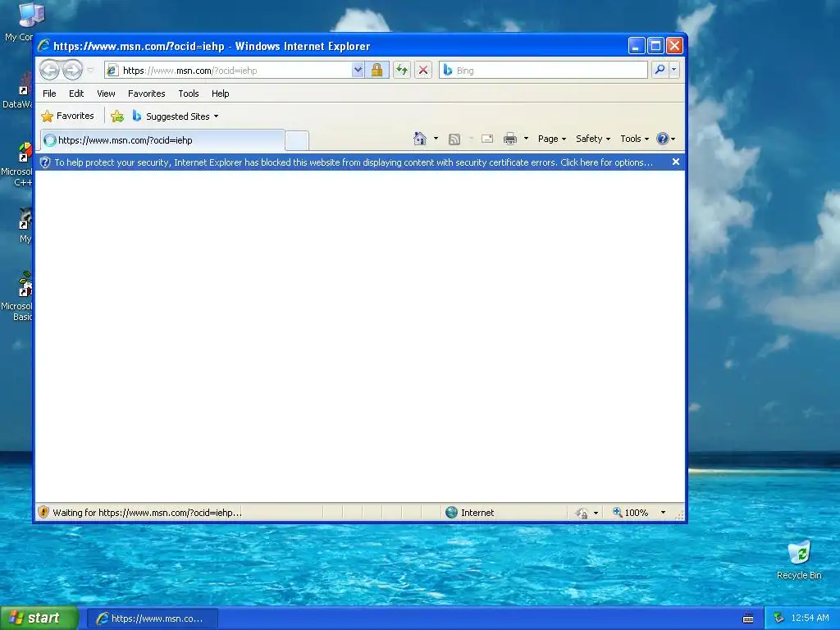The width and height of the screenshot is (840, 630).
Task: Open the Help menu
Action: pyautogui.click(x=220, y=94)
